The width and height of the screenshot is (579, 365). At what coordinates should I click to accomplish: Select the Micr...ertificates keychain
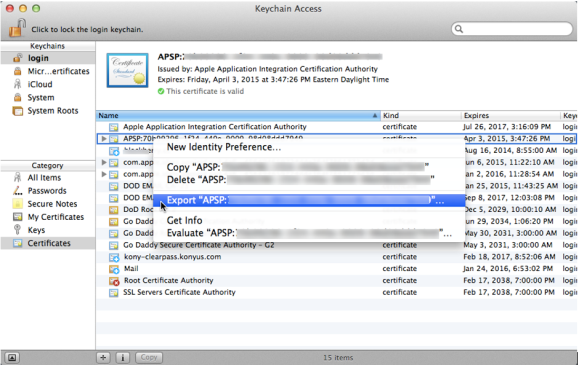48,71
